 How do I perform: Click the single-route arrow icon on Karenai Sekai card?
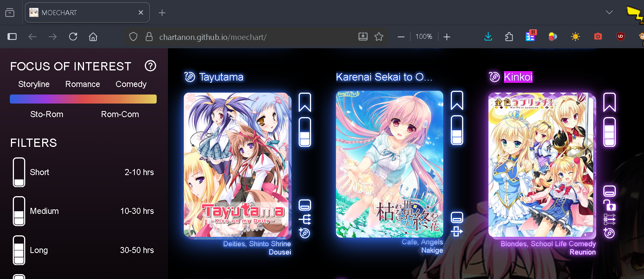457,231
